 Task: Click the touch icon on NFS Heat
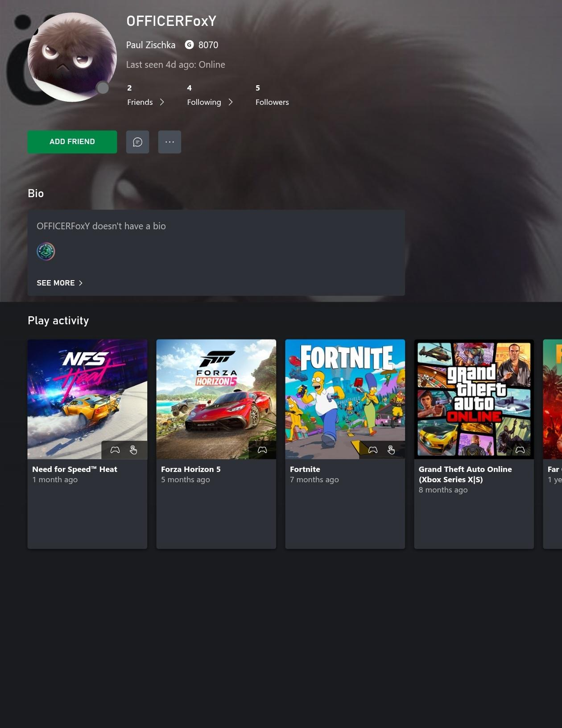pos(133,450)
